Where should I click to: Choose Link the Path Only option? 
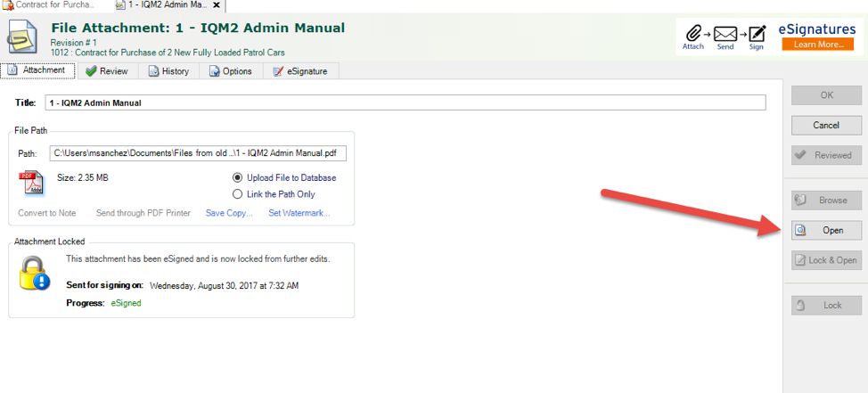238,194
